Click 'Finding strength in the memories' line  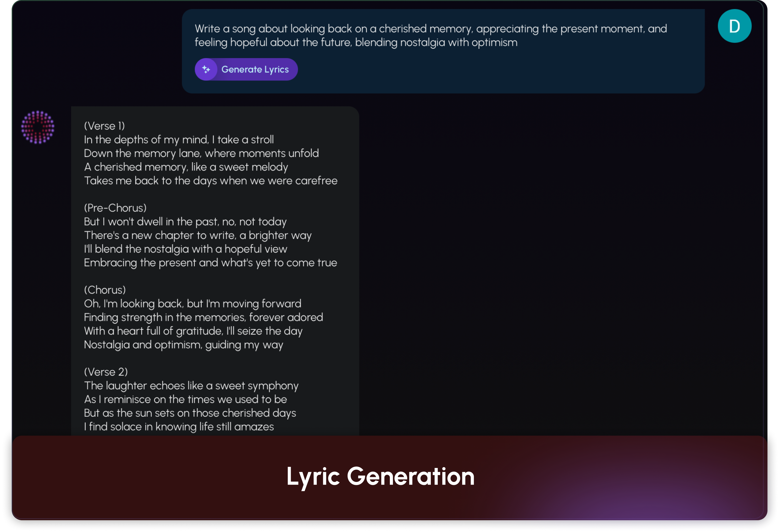pos(203,318)
